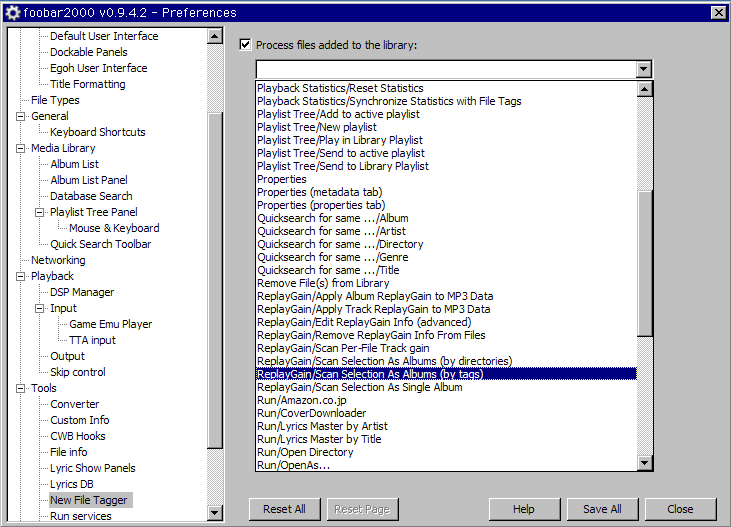Collapse the General tree node
This screenshot has height=527, width=731.
[21, 116]
